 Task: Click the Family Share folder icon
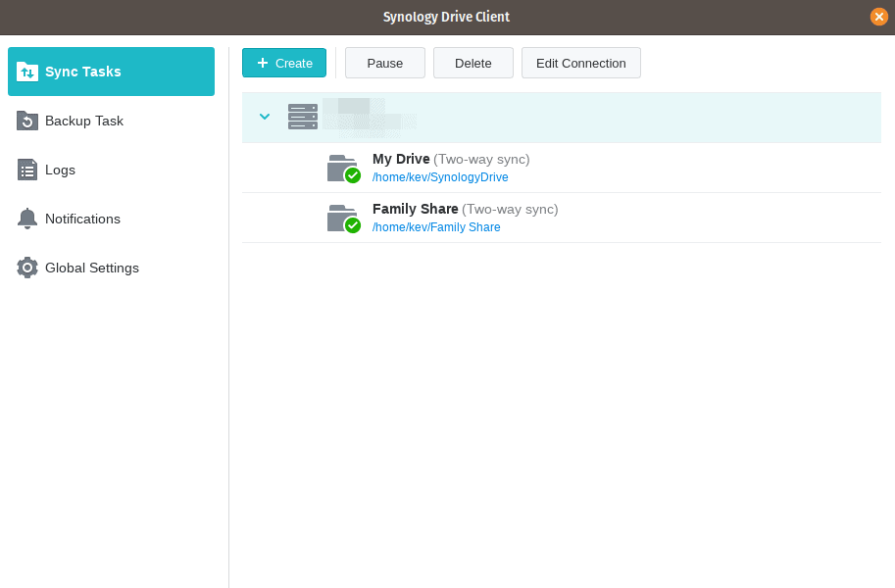pyautogui.click(x=341, y=216)
